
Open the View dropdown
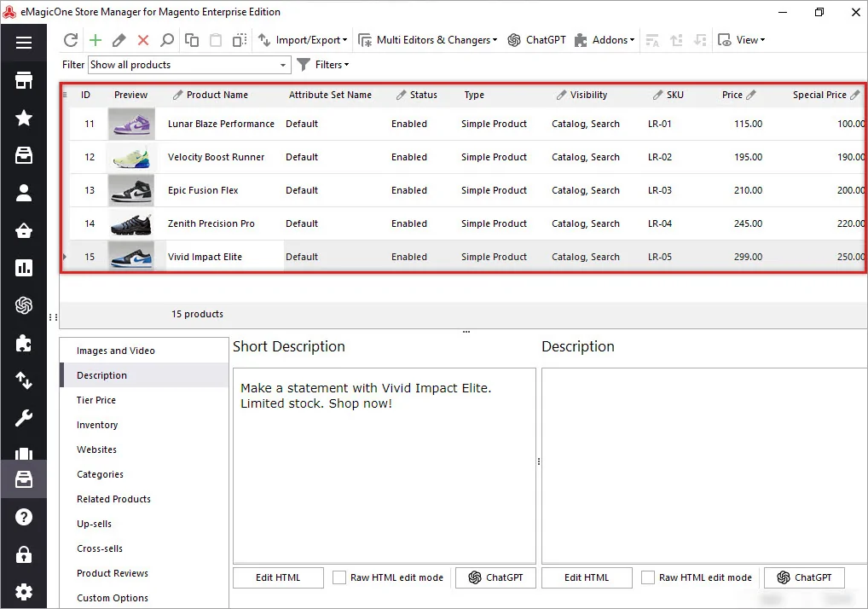(x=741, y=40)
